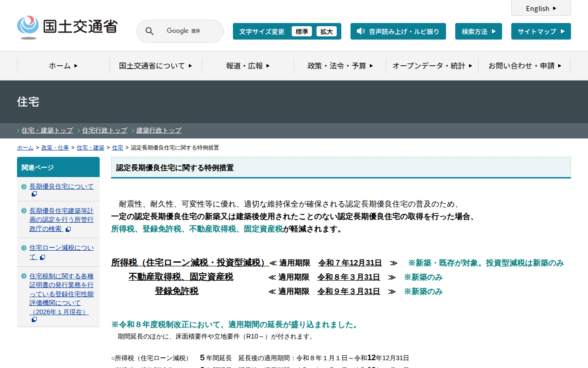This screenshot has height=368, width=588.
Task: Expand 政策・法令・予算 menu
Action: 340,66
